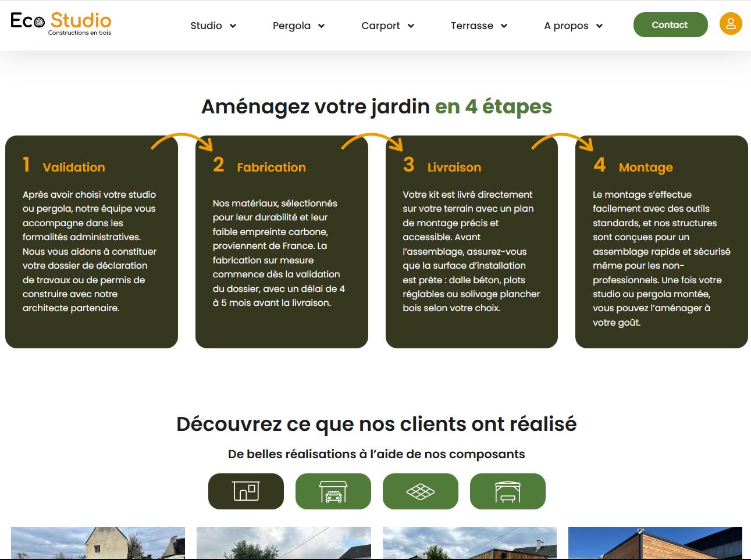This screenshot has width=751, height=560.
Task: Open the user account icon
Action: pos(731,24)
